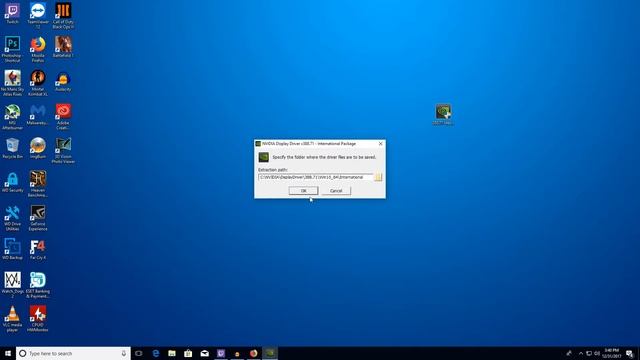Viewport: 640px width, 360px height.
Task: Select the Audacity desktop shortcut
Action: [x=63, y=81]
